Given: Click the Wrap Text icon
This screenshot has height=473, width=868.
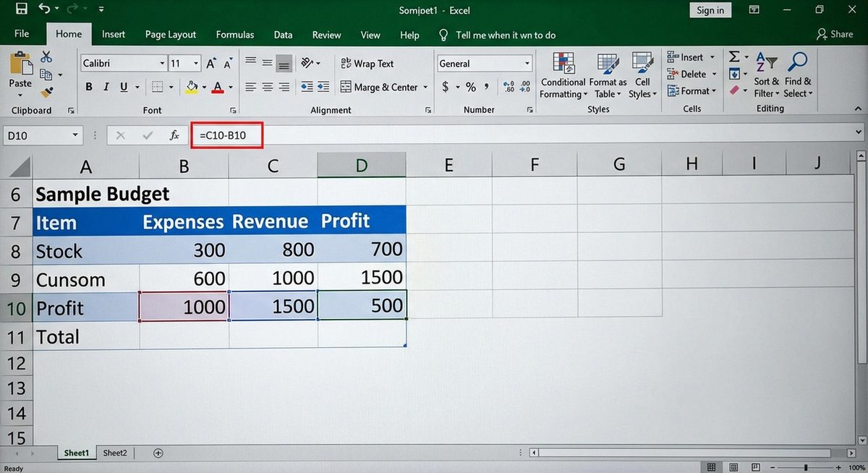Looking at the screenshot, I should [x=369, y=64].
